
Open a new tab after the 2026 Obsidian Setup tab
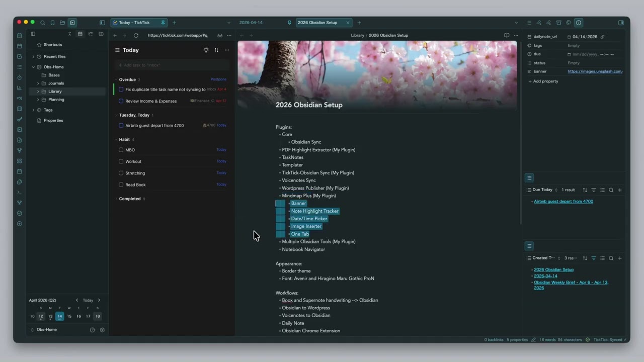(359, 23)
